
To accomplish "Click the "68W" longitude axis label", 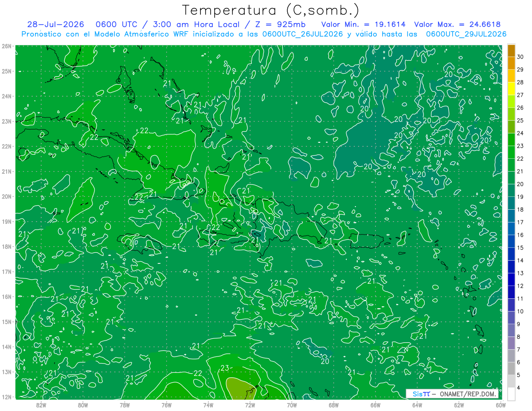I will pos(333,405).
